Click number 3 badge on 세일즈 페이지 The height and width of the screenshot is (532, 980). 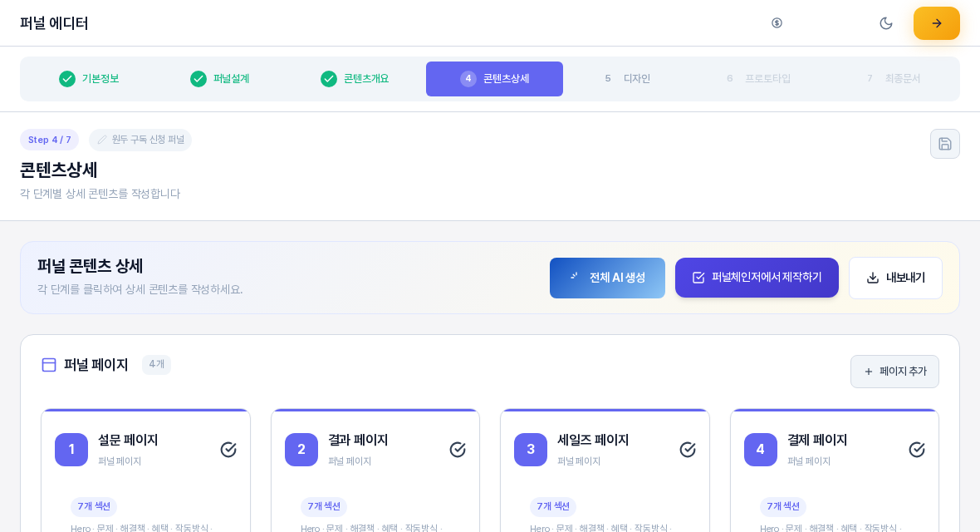[x=531, y=450]
